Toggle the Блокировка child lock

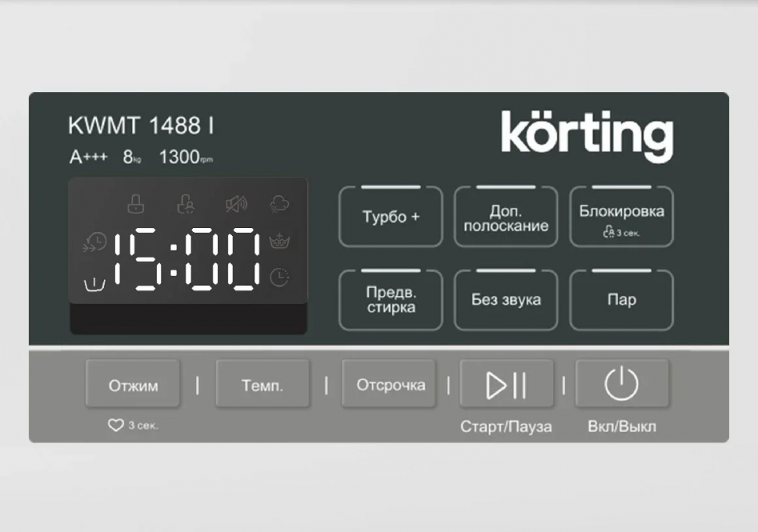621,217
